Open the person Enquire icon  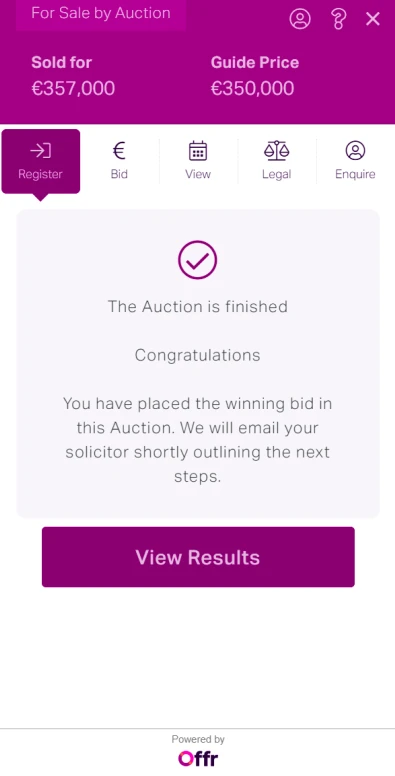[x=355, y=150]
